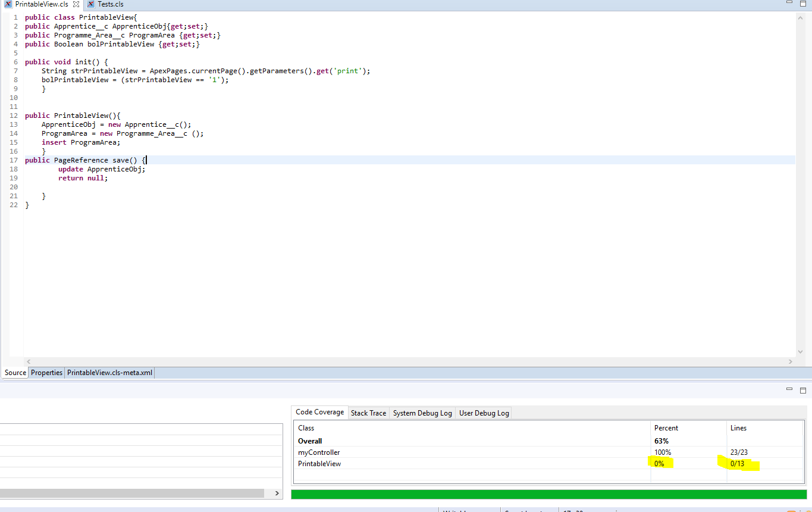The width and height of the screenshot is (812, 512).
Task: Click the 'return null;' statement
Action: click(83, 178)
